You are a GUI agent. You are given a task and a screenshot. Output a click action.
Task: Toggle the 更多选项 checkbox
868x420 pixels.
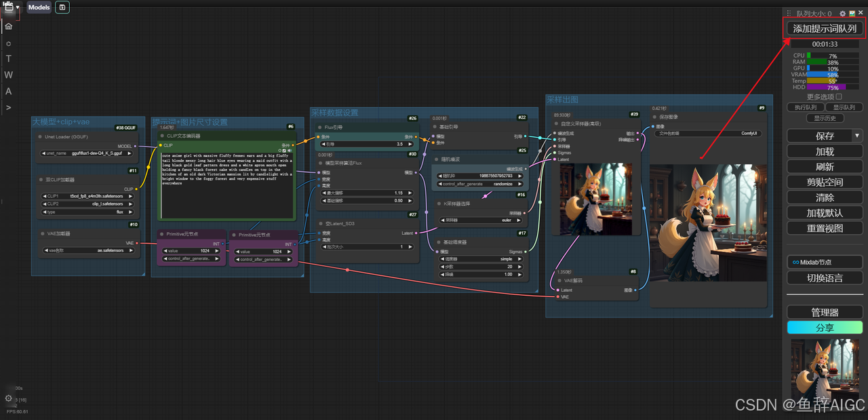click(839, 97)
